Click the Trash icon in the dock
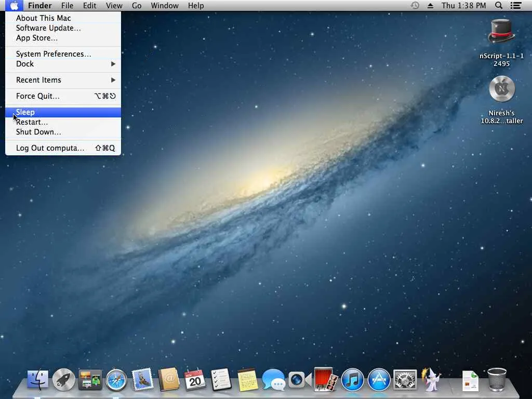Viewport: 532px width, 399px height. click(497, 380)
